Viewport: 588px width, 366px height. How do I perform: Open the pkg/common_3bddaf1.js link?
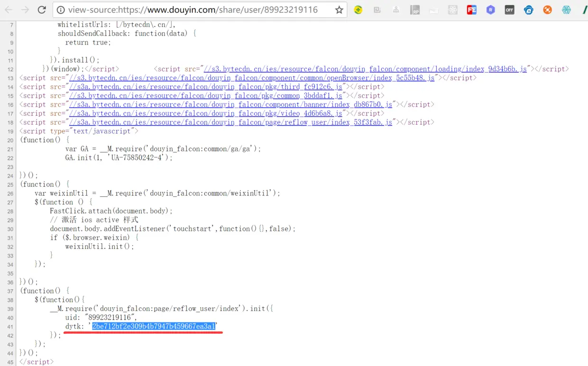206,96
